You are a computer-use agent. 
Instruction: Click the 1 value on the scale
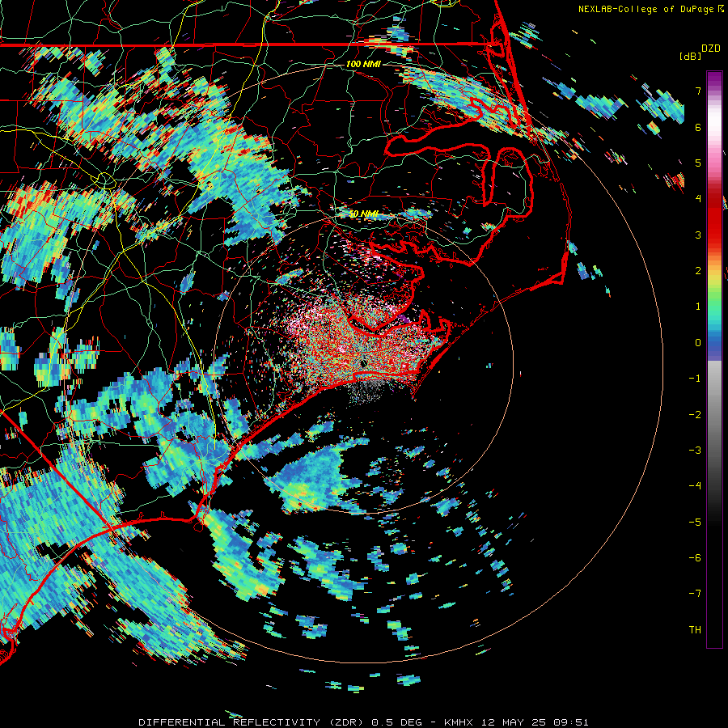[x=698, y=307]
